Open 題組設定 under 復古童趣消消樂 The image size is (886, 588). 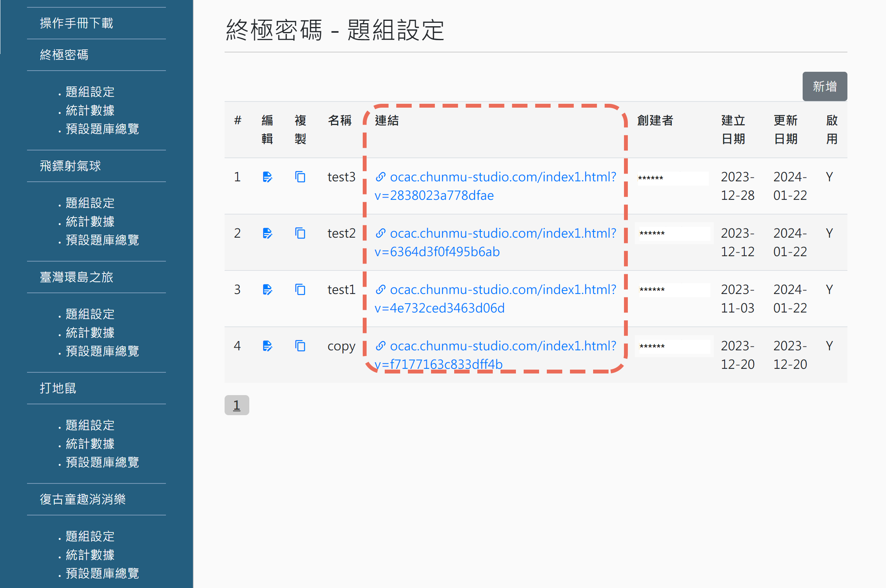[x=90, y=536]
